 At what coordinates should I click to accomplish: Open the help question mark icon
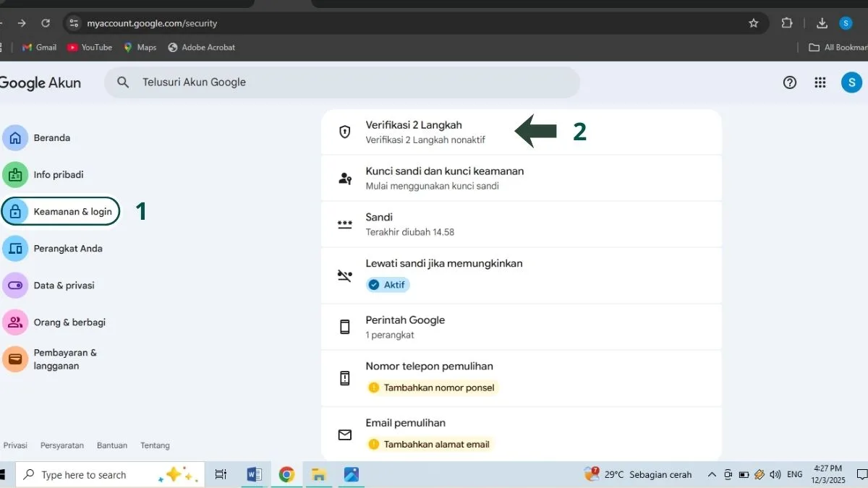pyautogui.click(x=790, y=82)
